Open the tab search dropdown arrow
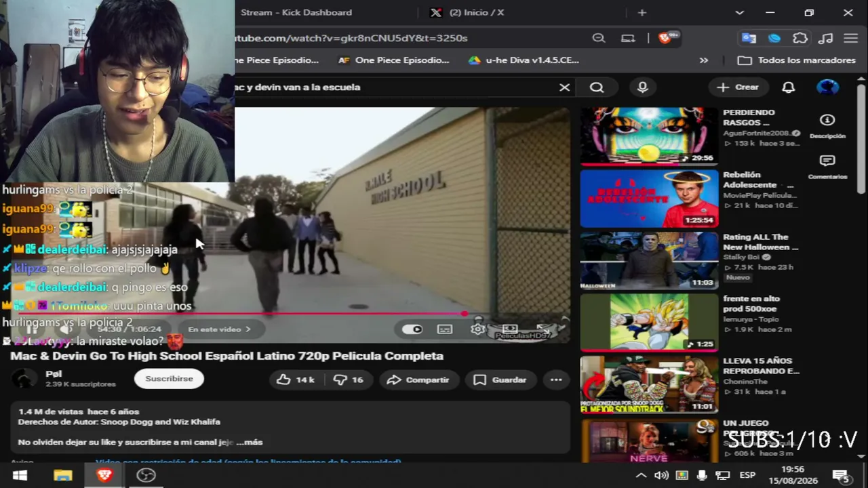 coord(740,12)
